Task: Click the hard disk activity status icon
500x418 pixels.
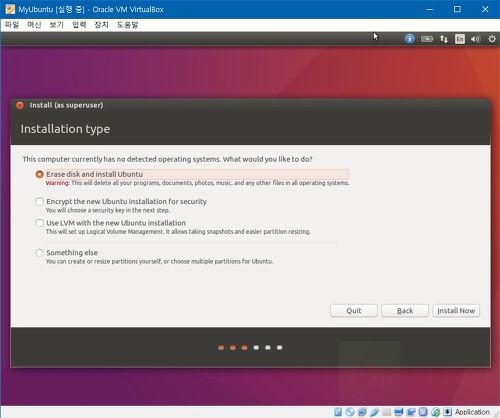Action: [x=338, y=412]
